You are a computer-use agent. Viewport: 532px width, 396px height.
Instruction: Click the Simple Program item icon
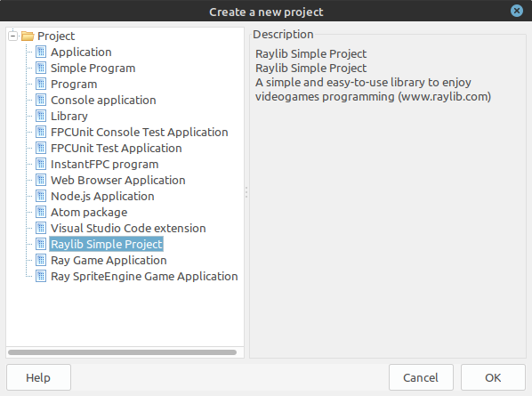click(41, 68)
